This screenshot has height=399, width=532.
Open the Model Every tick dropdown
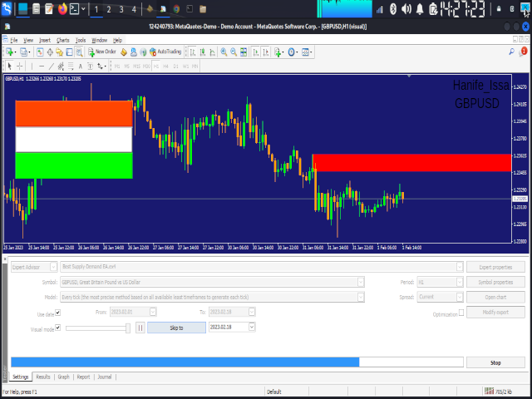[x=360, y=297]
